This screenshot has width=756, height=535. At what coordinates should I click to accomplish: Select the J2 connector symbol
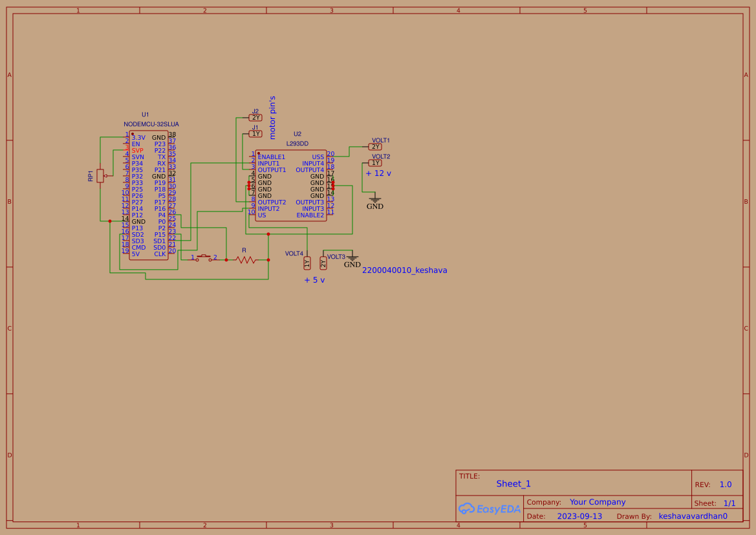click(254, 117)
